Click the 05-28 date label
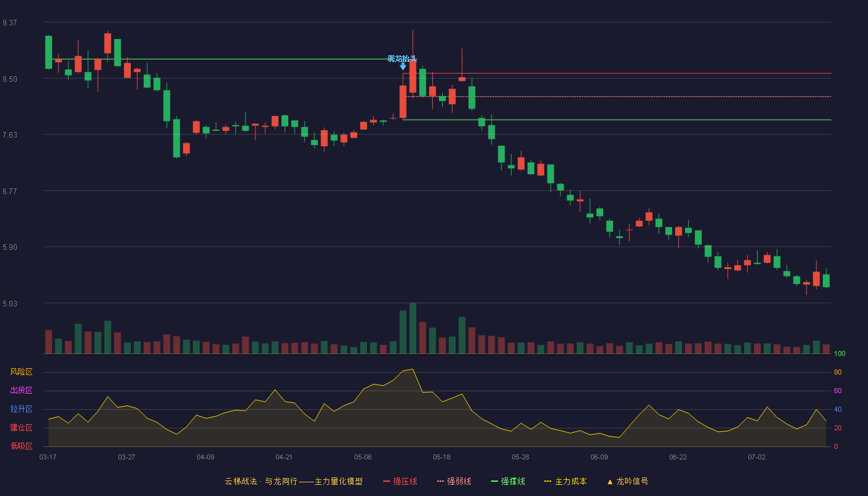This screenshot has width=868, height=496. (520, 457)
